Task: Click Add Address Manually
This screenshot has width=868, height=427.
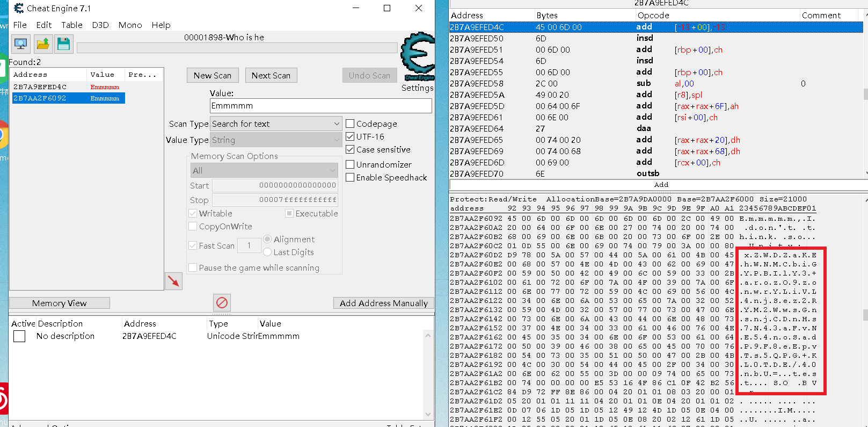Action: 384,303
